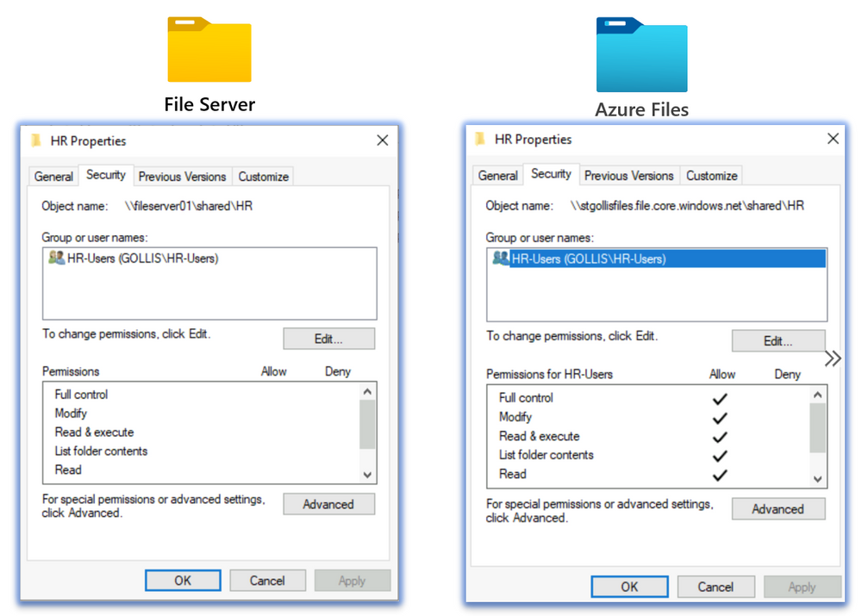Screen dimensions: 862x616
Task: Toggle the Read Allow permission checkmark
Action: (721, 474)
